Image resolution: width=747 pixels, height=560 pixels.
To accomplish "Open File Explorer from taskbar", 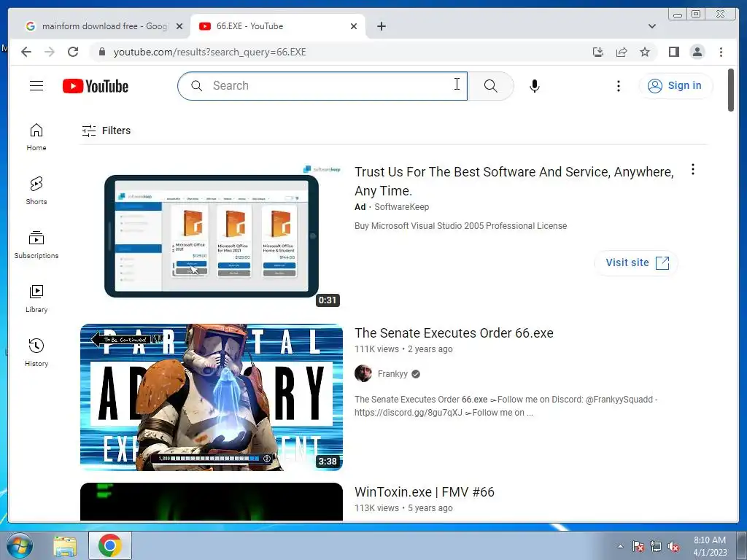I will [x=65, y=546].
